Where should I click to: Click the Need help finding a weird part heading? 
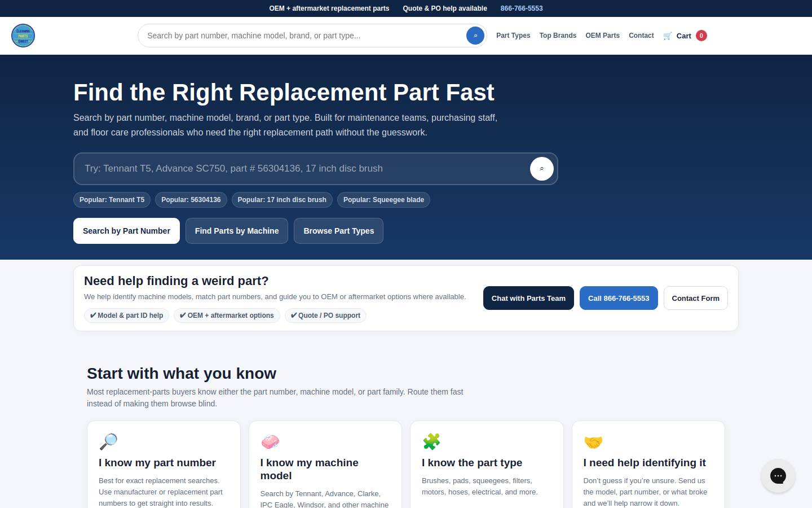(x=176, y=281)
